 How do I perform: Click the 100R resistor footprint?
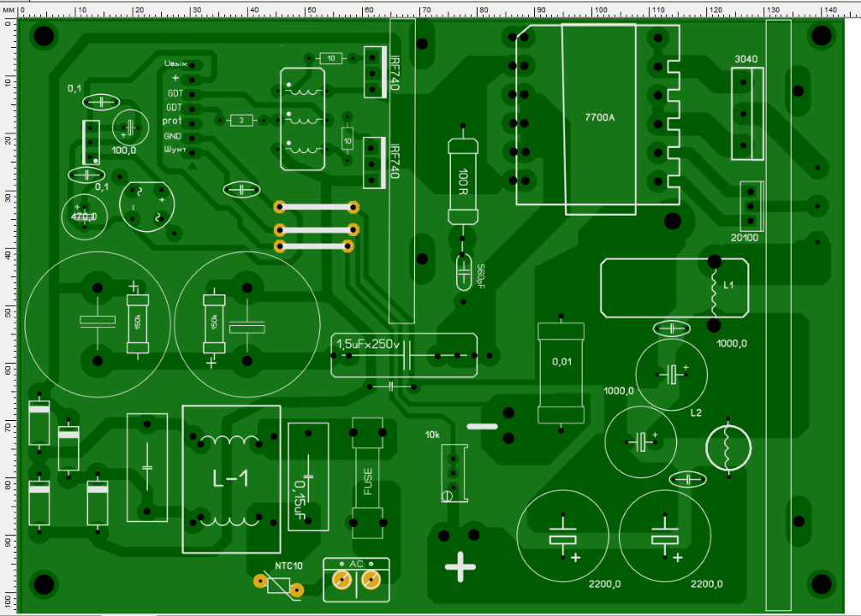[462, 183]
